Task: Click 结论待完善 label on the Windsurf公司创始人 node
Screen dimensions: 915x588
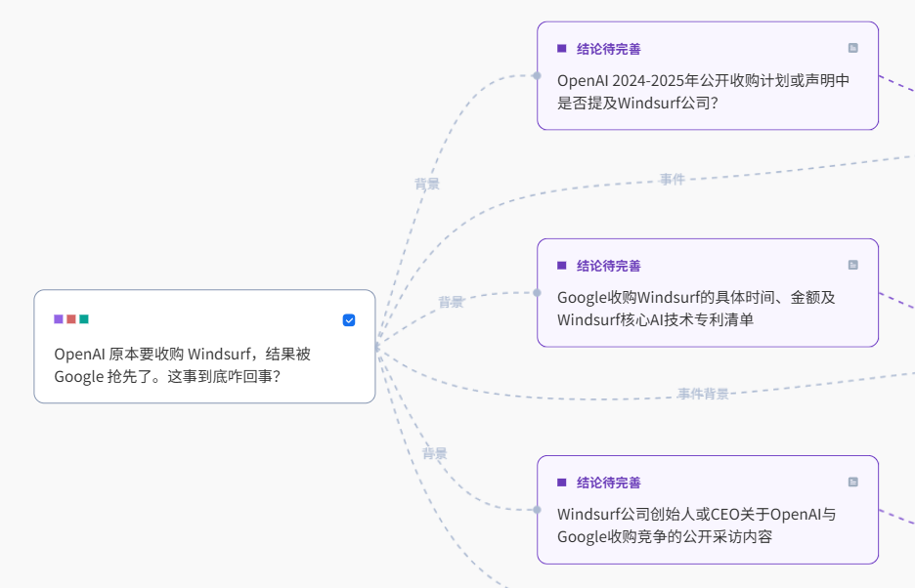Action: pyautogui.click(x=609, y=483)
